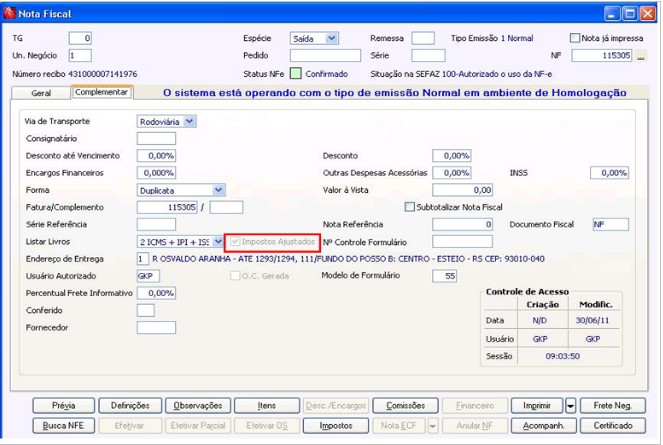The width and height of the screenshot is (663, 445).
Task: Focus the Desconto até Vencimento field
Action: tap(156, 156)
